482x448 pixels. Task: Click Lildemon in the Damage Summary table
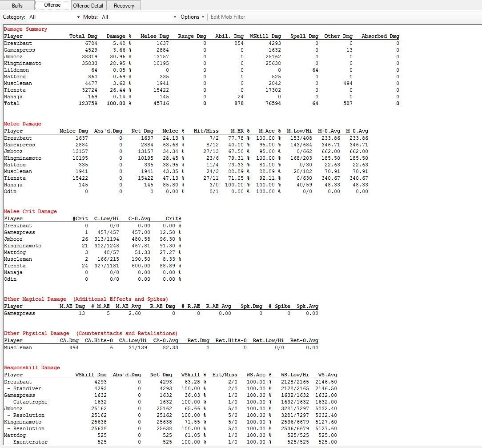pos(16,70)
